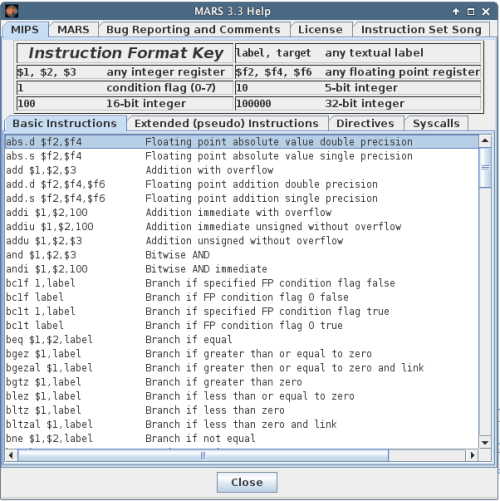This screenshot has width=500, height=501.
Task: Click '5-bit integer' key cell
Action: click(361, 88)
